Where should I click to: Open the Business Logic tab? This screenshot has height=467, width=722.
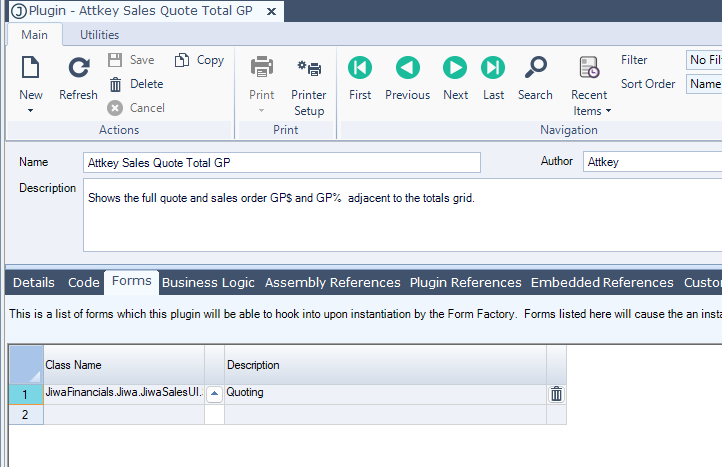click(208, 282)
